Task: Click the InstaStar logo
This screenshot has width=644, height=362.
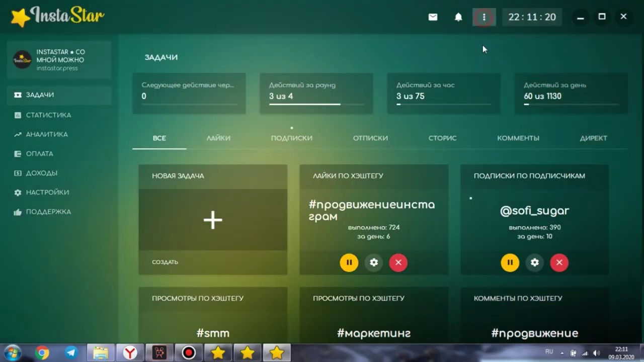Action: tap(57, 16)
